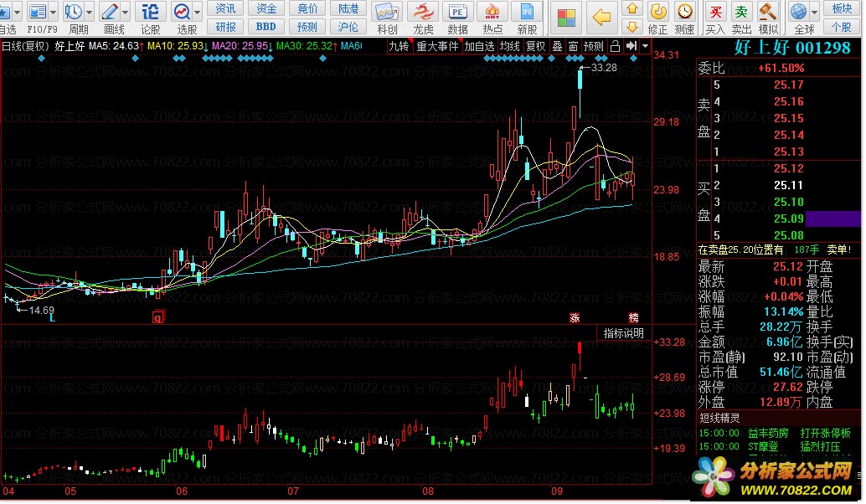The height and width of the screenshot is (504, 866).
Task: Click the purple bar beside buy level 4
Action: [833, 219]
